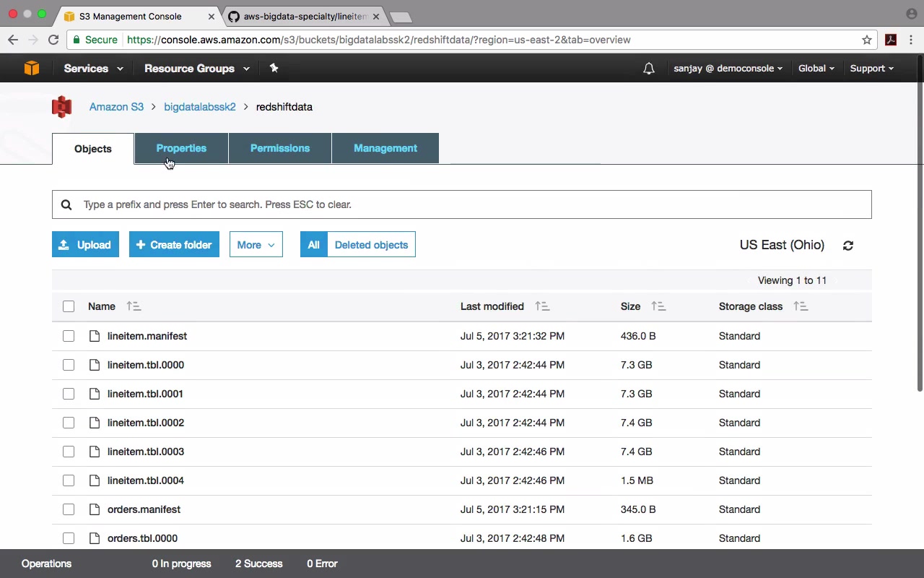Image resolution: width=924 pixels, height=578 pixels.
Task: Click the Adobe PDF extension icon
Action: tap(891, 40)
